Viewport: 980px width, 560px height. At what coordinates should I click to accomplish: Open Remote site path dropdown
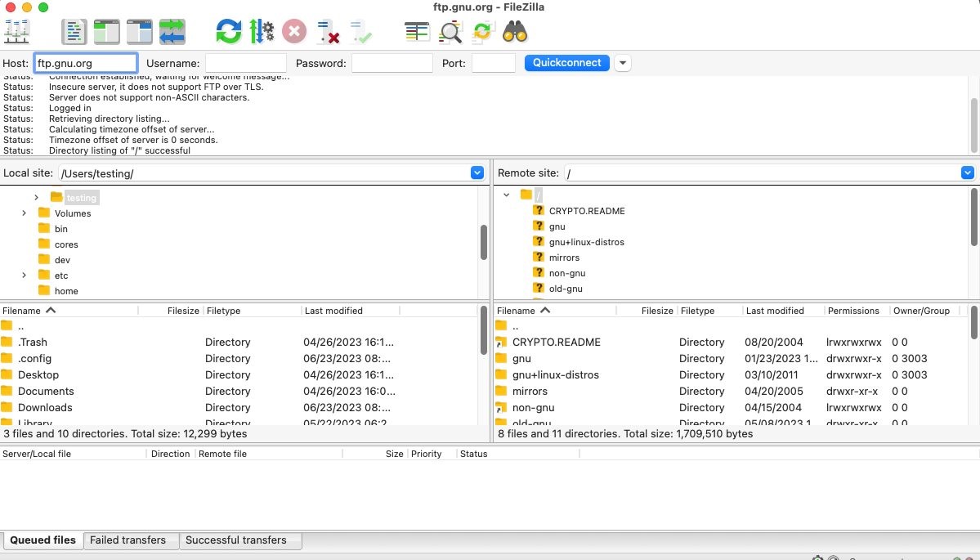tap(968, 173)
